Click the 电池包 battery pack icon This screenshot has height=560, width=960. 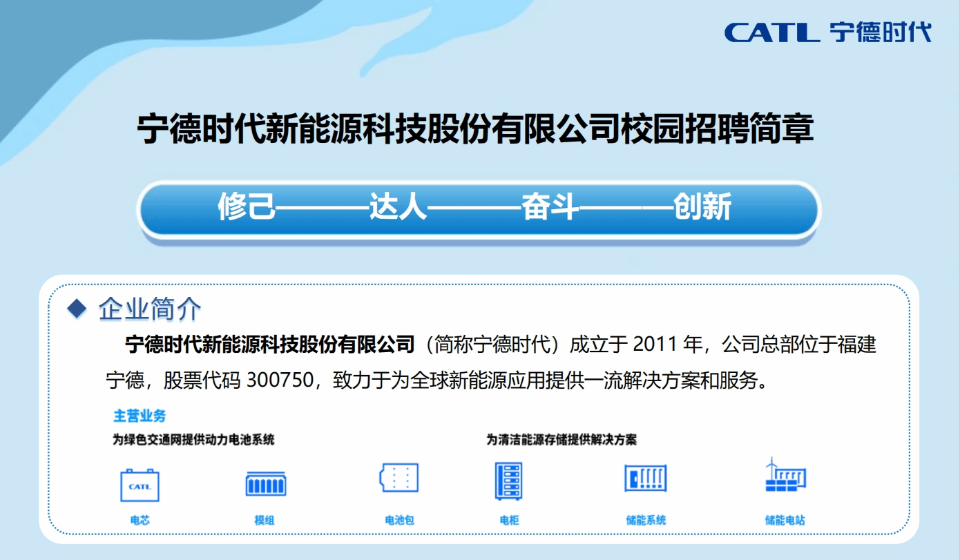click(399, 478)
